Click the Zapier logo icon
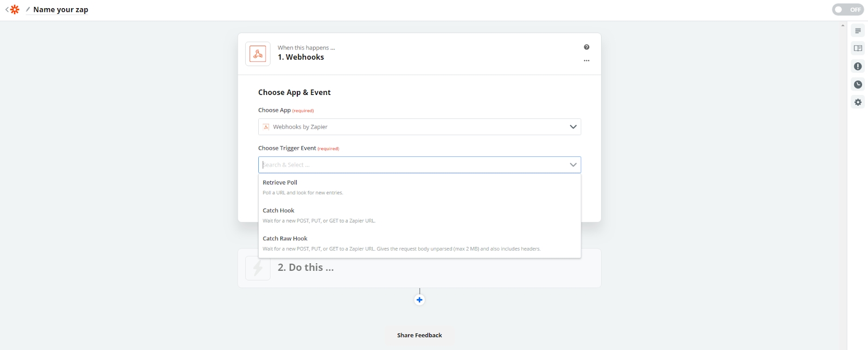The height and width of the screenshot is (350, 868). [x=15, y=10]
